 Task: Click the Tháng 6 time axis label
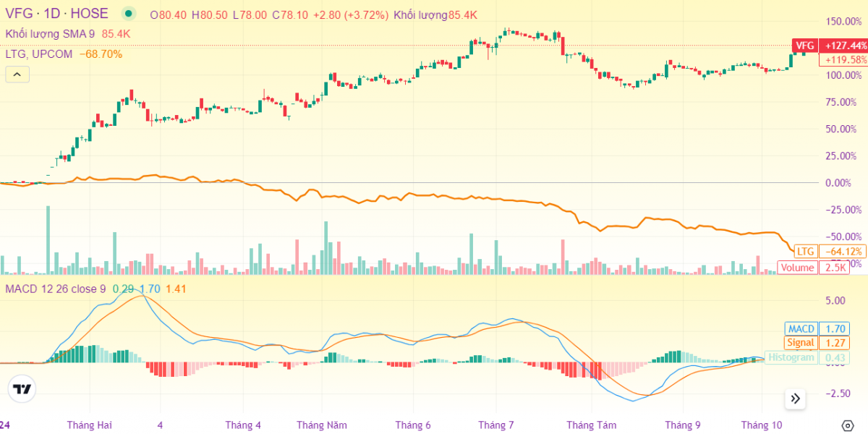[x=414, y=425]
